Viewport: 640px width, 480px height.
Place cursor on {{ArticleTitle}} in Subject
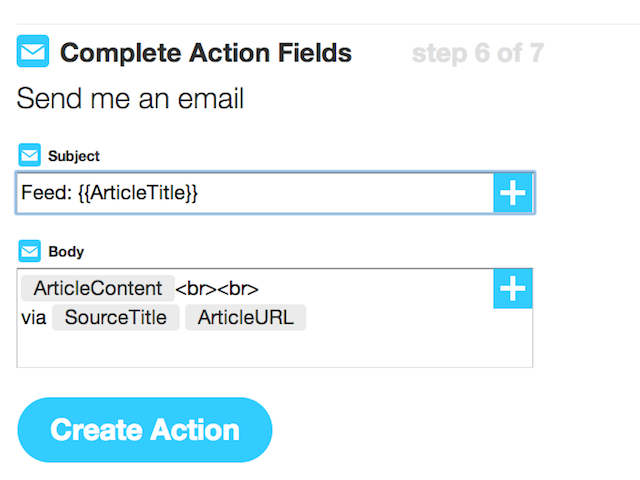[x=138, y=193]
